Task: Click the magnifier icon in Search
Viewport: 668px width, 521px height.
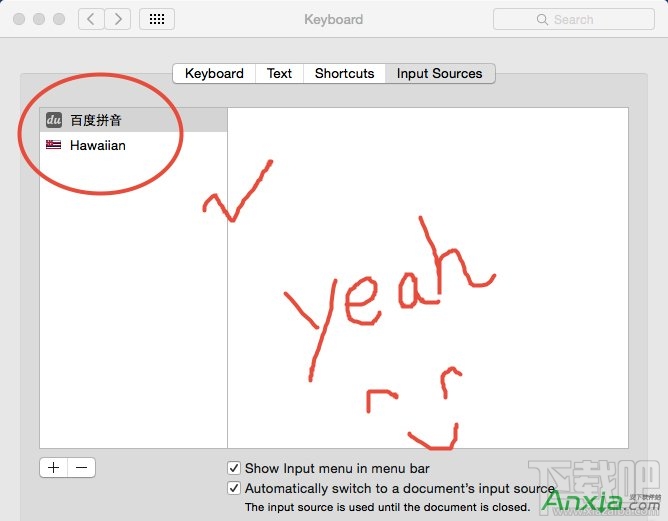Action: coord(542,20)
